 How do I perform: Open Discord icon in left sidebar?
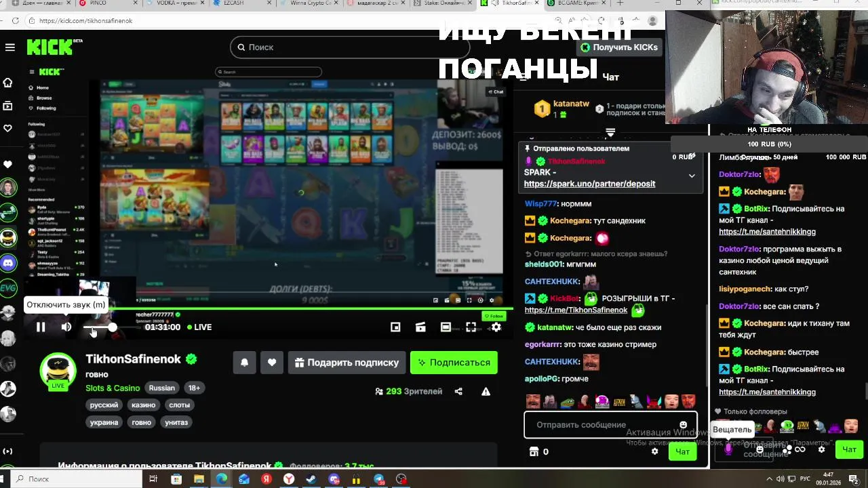click(8, 262)
